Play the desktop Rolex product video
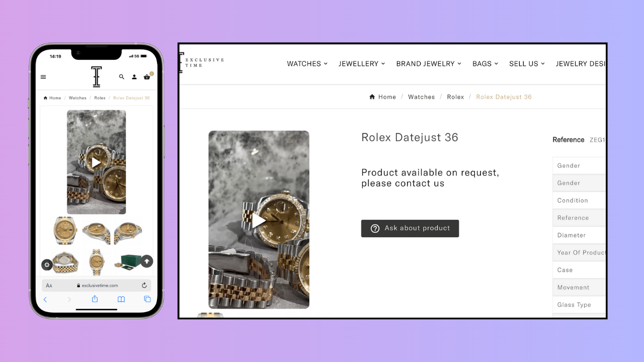Viewport: 644px width, 362px height. coord(259,221)
